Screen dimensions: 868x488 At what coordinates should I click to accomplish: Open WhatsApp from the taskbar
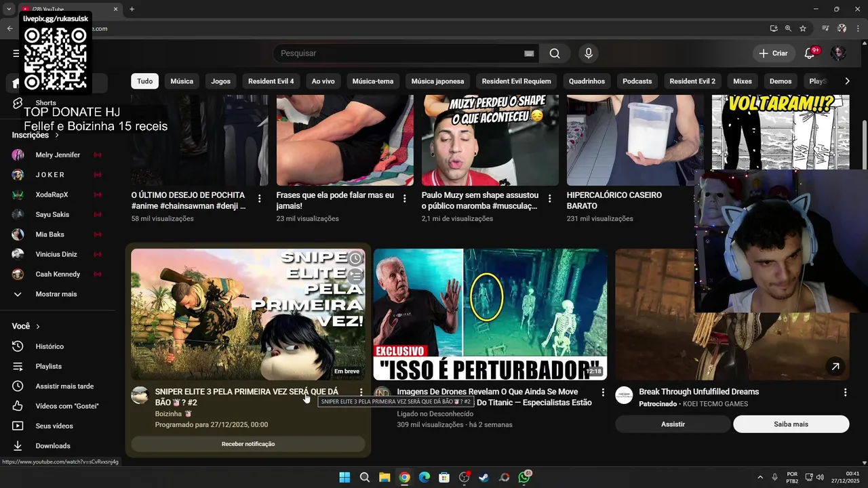524,477
